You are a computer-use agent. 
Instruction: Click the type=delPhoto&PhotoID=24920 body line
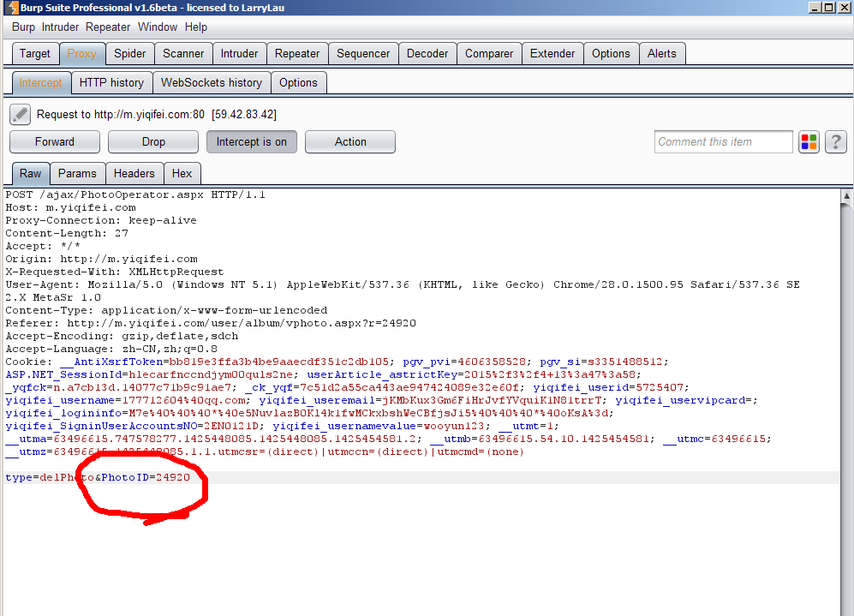coord(98,477)
